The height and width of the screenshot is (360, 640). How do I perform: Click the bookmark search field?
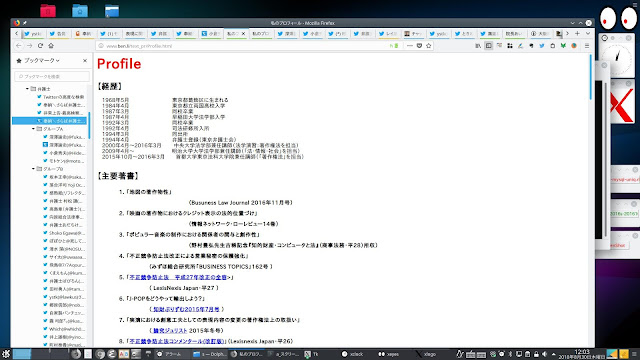coord(52,76)
